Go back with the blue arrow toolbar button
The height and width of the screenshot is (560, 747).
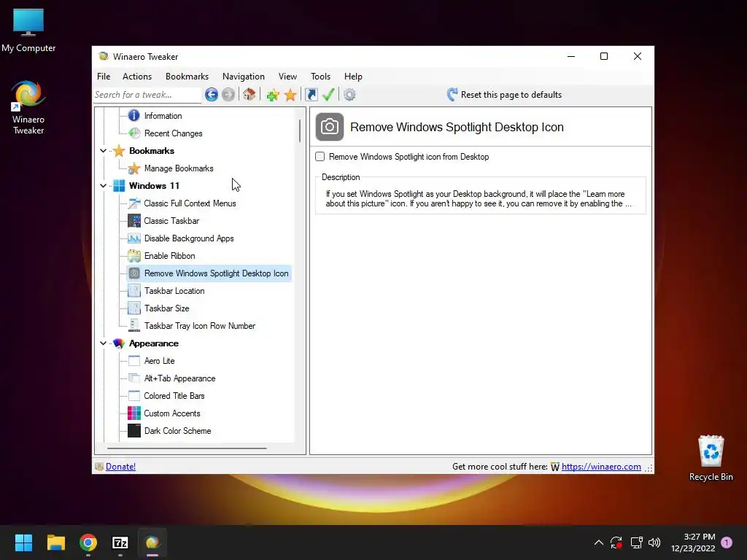pyautogui.click(x=212, y=95)
